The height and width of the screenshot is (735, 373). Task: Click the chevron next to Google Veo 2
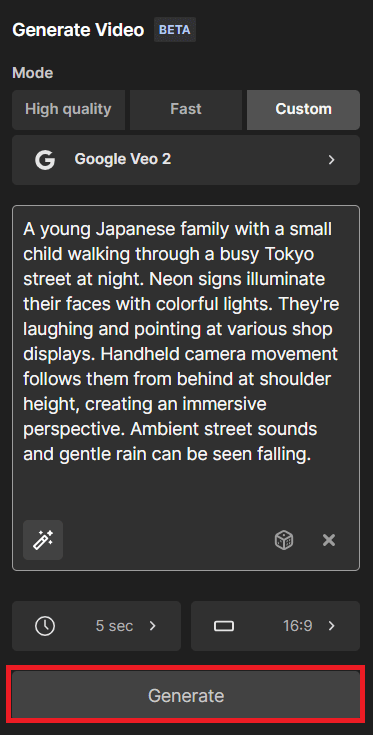332,160
